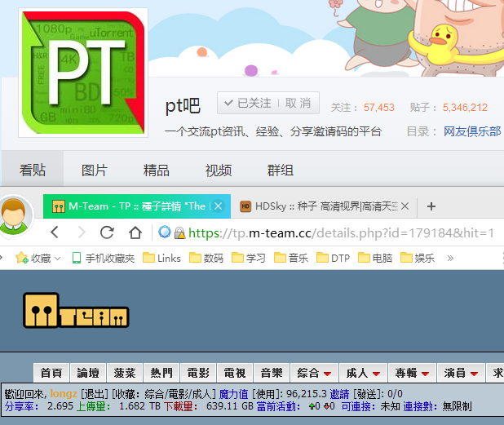504x425 pixels.
Task: Open the 電視 menu item
Action: click(235, 373)
